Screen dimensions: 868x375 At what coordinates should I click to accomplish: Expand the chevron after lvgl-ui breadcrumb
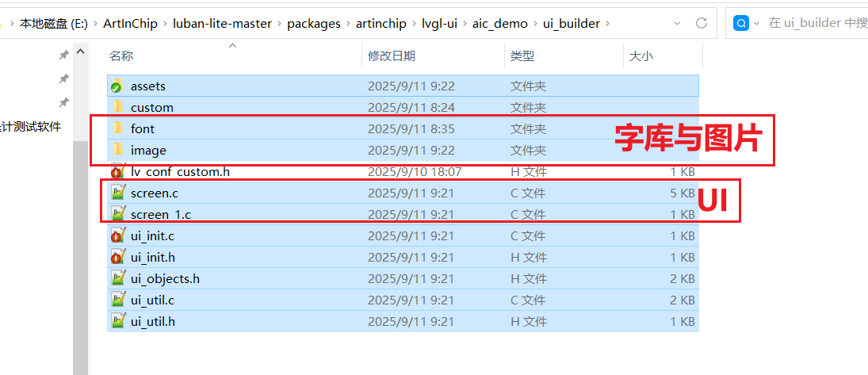[x=465, y=24]
